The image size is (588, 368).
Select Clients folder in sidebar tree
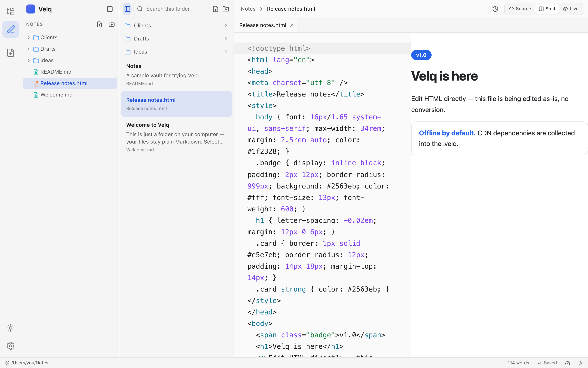coord(70,37)
